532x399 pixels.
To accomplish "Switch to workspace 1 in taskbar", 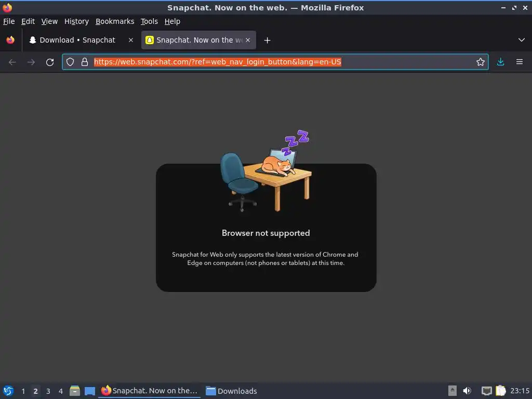I will point(23,391).
